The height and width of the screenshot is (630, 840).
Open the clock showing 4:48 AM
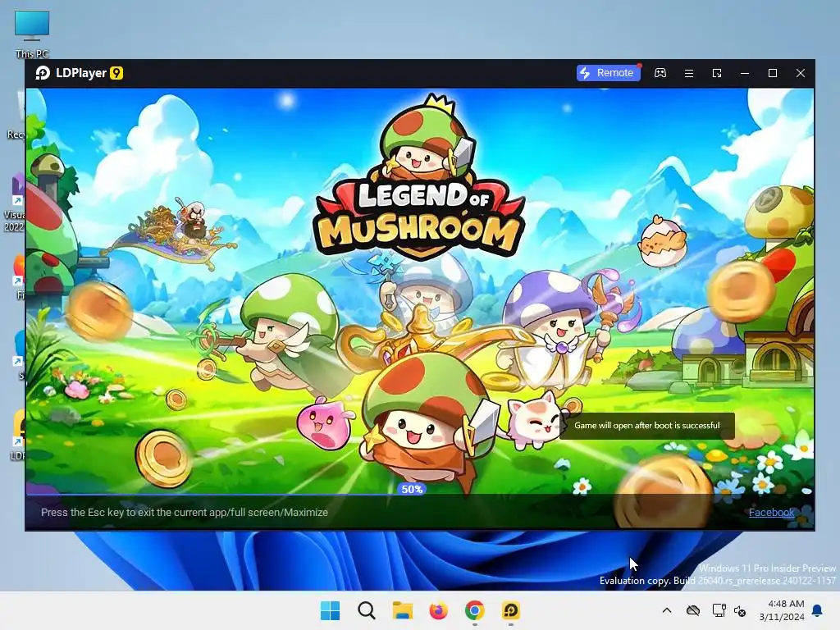pyautogui.click(x=782, y=610)
